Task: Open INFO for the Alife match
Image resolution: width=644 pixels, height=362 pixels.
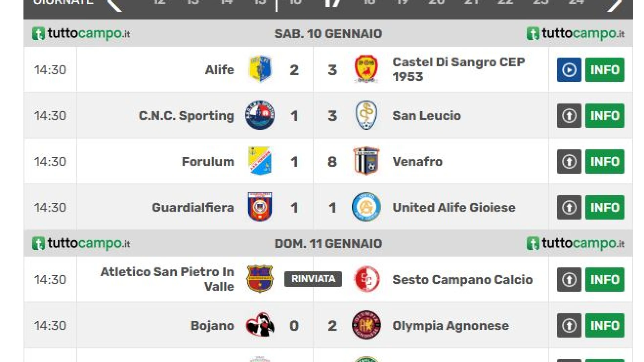Action: 604,70
